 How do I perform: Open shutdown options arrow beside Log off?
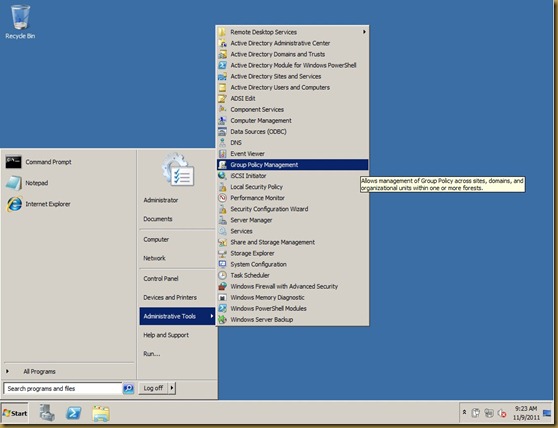[x=172, y=388]
